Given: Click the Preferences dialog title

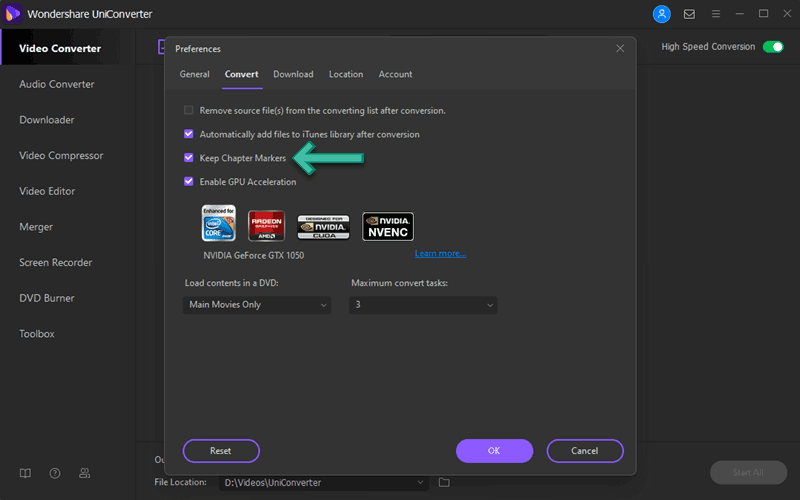Looking at the screenshot, I should pyautogui.click(x=198, y=49).
